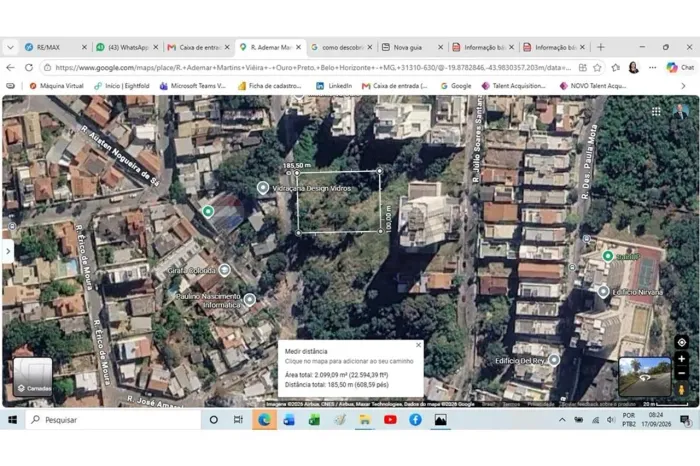Image resolution: width=700 pixels, height=466 pixels.
Task: Open the Google bookmark
Action: click(456, 86)
